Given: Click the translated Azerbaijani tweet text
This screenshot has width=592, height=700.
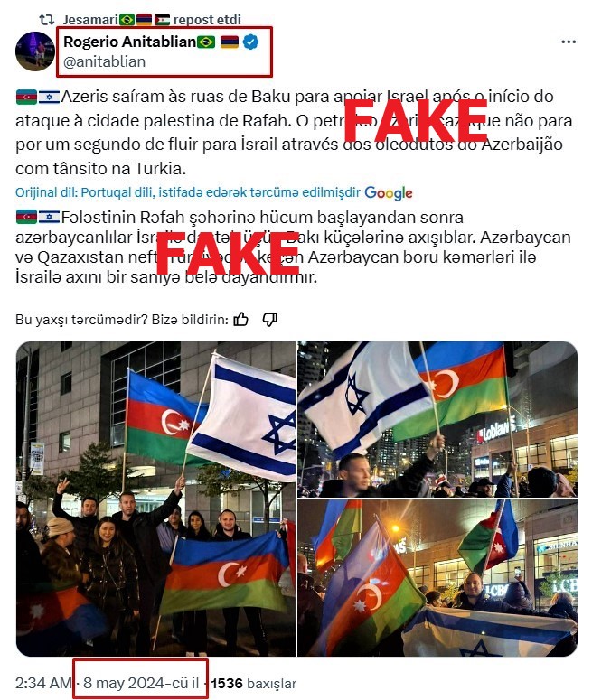Looking at the screenshot, I should click(x=293, y=247).
